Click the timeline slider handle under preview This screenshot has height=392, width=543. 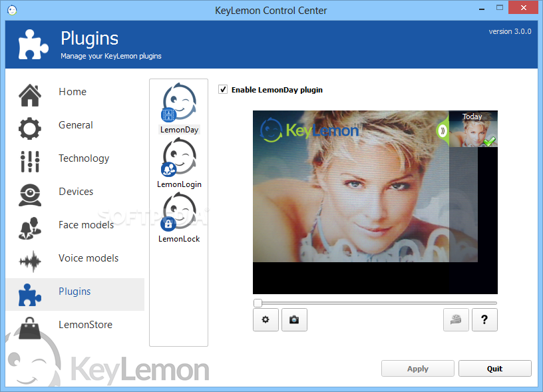click(258, 303)
